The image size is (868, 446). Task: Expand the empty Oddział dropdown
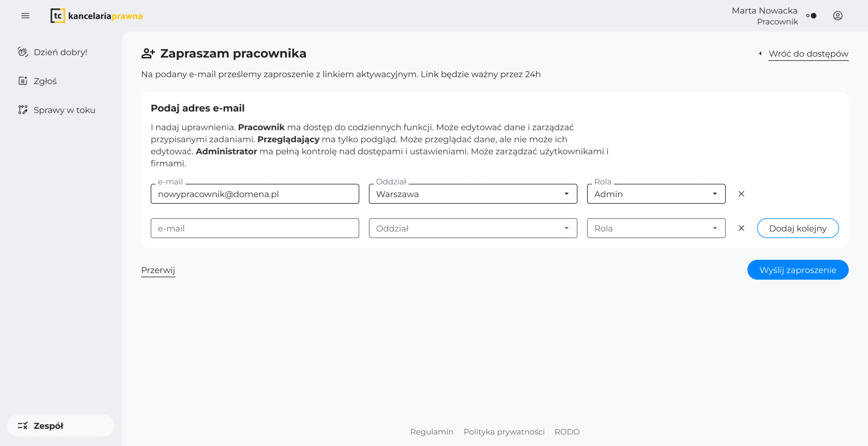[473, 228]
